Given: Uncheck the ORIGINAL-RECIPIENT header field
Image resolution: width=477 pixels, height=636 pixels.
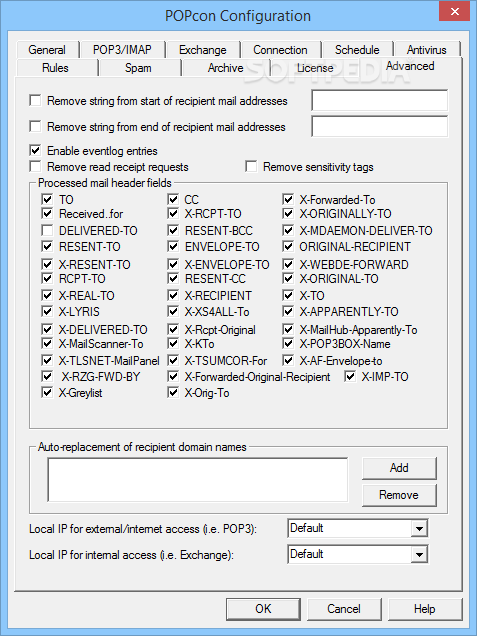Looking at the screenshot, I should tap(288, 246).
